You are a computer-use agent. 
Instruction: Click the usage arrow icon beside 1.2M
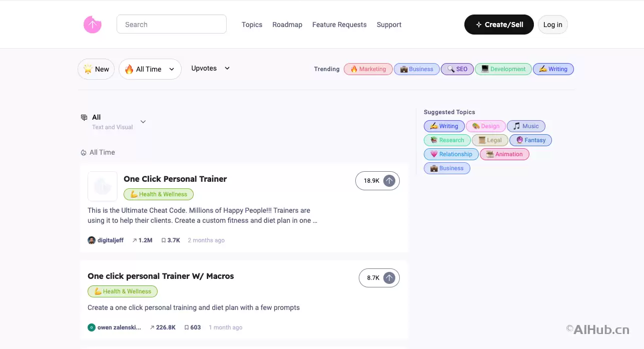click(135, 240)
